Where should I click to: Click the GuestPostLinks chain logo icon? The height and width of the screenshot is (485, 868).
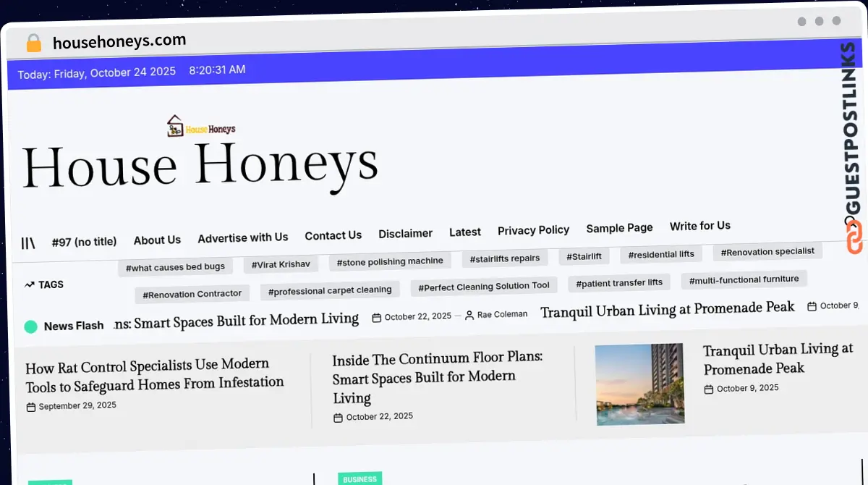coord(854,237)
